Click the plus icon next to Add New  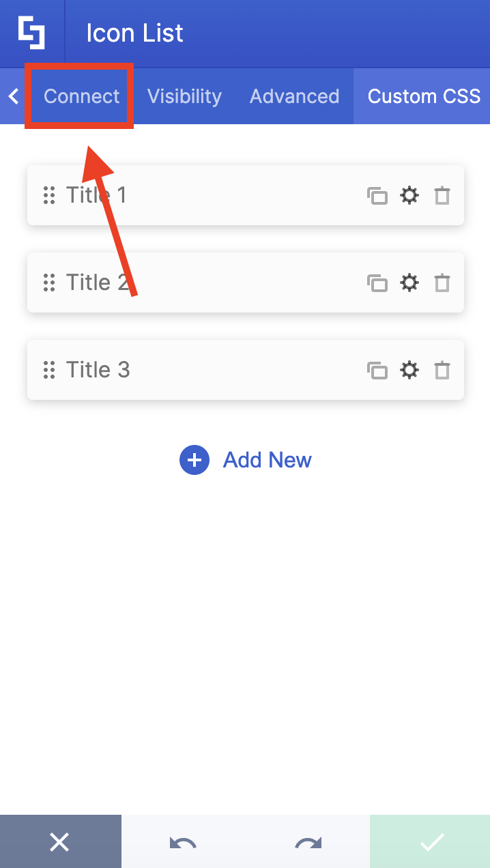194,460
